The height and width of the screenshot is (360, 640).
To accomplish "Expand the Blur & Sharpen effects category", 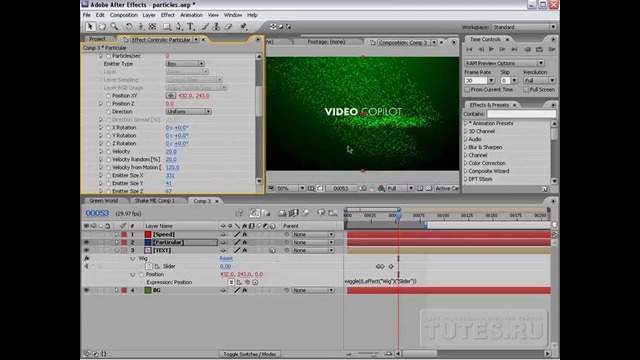I will pos(466,147).
